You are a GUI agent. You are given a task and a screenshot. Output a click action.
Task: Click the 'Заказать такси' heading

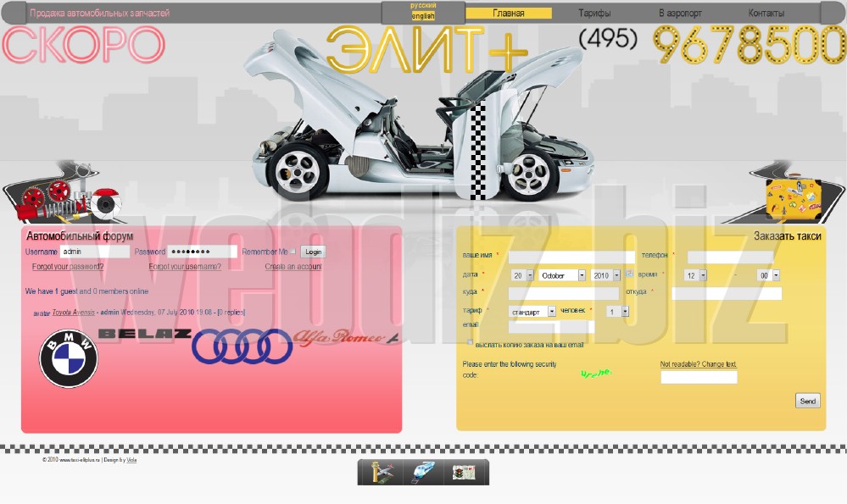[x=787, y=235]
